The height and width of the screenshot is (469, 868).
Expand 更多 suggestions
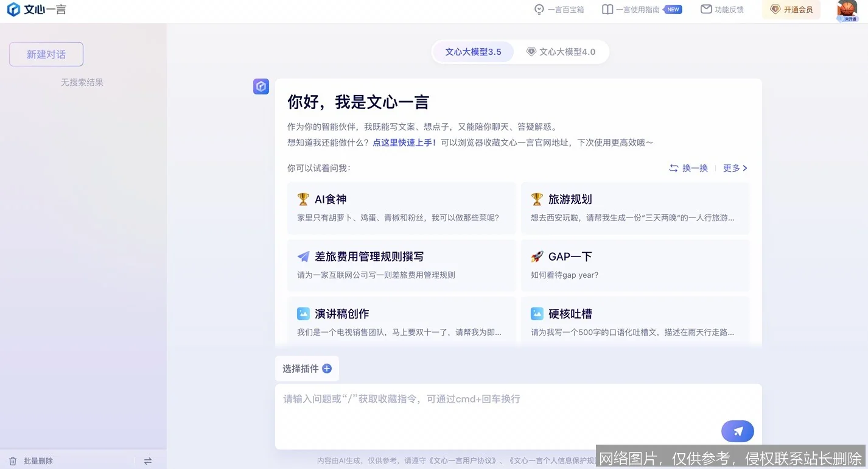pyautogui.click(x=735, y=168)
